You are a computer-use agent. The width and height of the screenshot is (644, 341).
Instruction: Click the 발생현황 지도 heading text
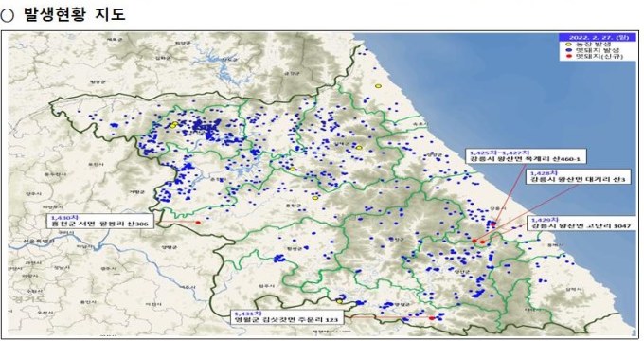[74, 14]
